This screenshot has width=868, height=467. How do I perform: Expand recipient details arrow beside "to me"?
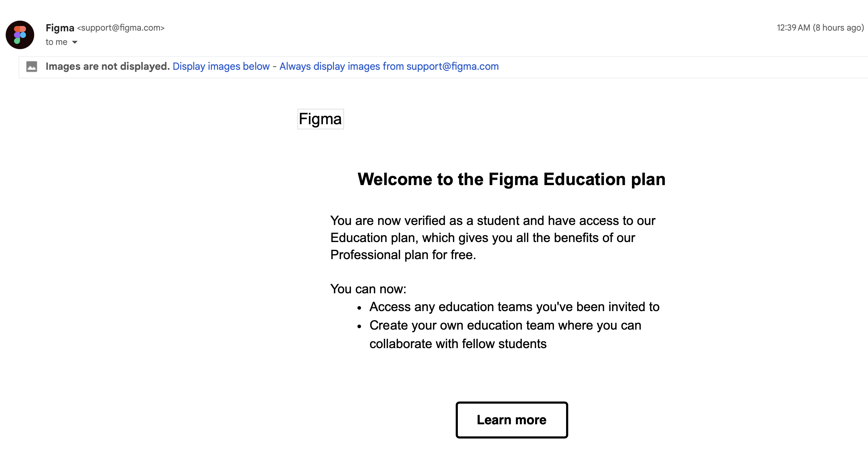(x=75, y=42)
